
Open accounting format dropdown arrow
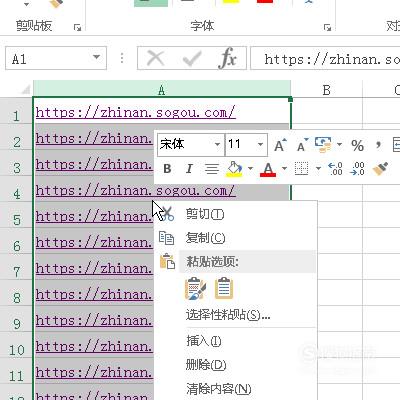(x=339, y=145)
